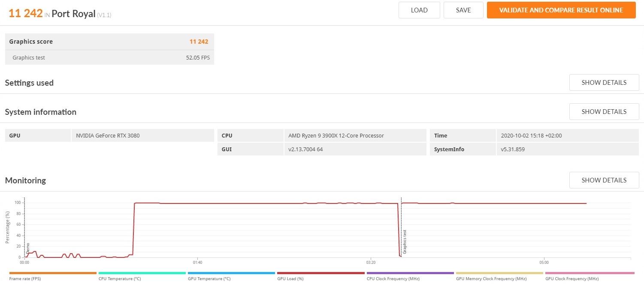Select SystemInfo version v5.31.859
644x284 pixels.
coord(513,149)
